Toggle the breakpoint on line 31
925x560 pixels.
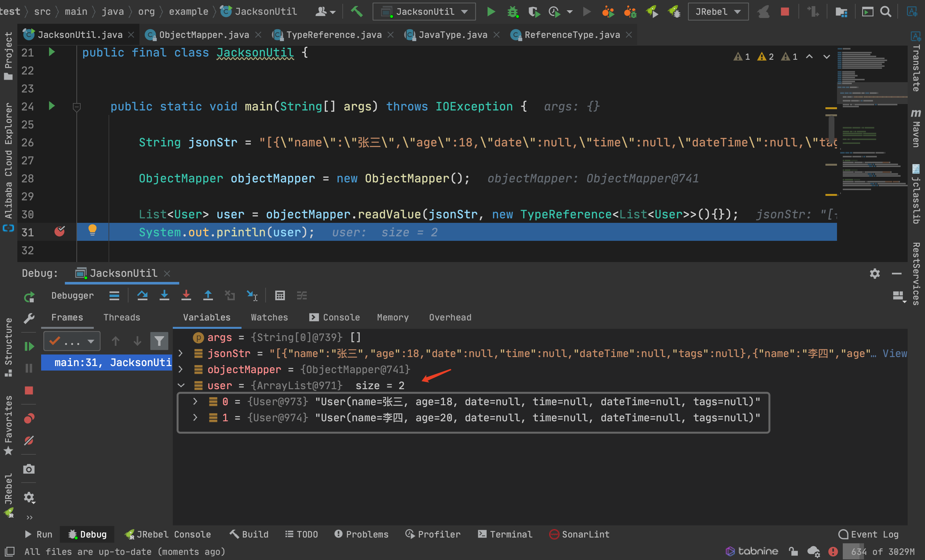59,232
